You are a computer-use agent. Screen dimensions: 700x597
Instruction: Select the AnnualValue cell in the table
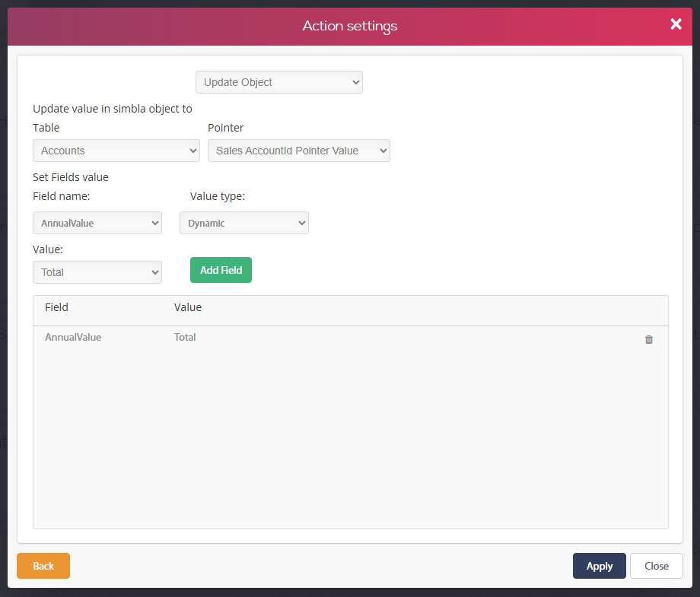click(x=73, y=338)
